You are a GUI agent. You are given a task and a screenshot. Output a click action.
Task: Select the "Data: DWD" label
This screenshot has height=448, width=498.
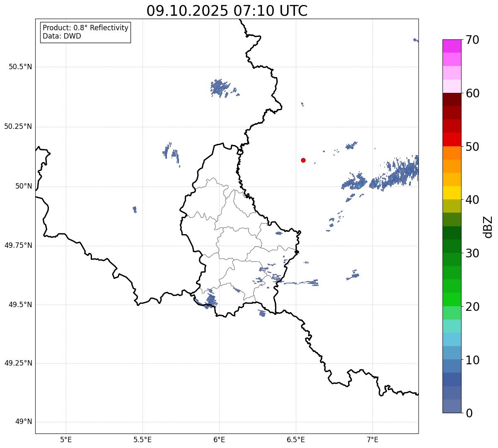click(x=62, y=36)
